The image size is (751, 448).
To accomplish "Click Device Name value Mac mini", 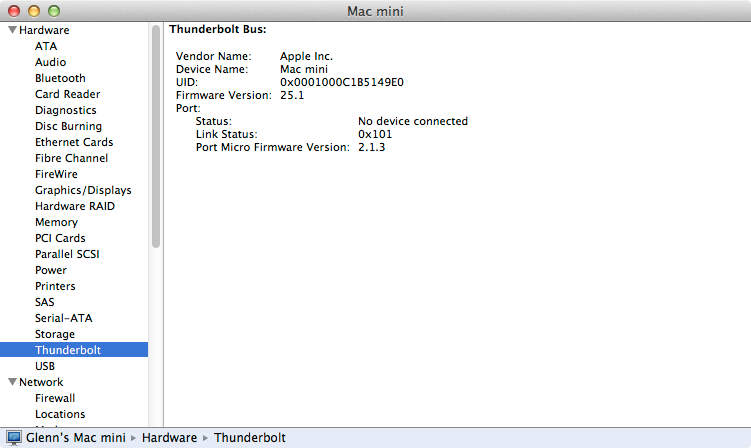I will pyautogui.click(x=304, y=69).
